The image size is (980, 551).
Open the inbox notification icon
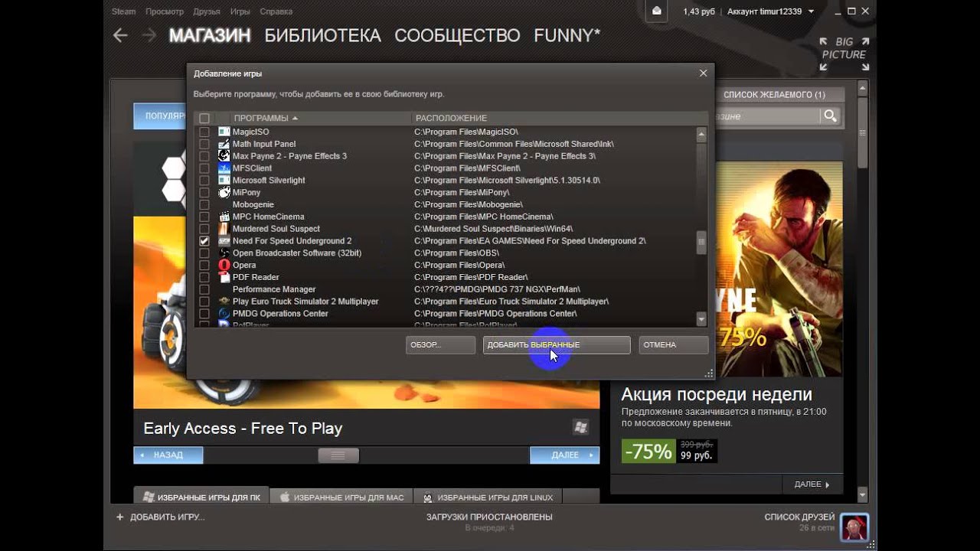click(x=657, y=11)
